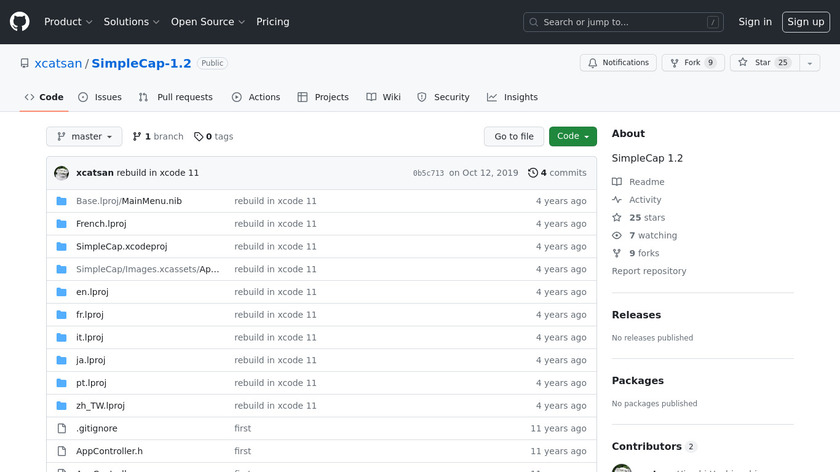Expand the green Code dropdown
This screenshot has width=840, height=472.
[x=572, y=137]
